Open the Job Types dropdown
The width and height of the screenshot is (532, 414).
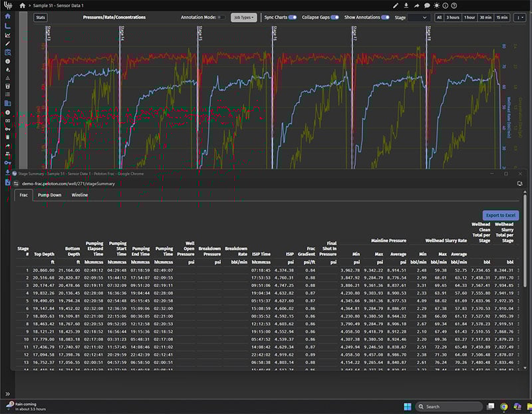point(244,17)
